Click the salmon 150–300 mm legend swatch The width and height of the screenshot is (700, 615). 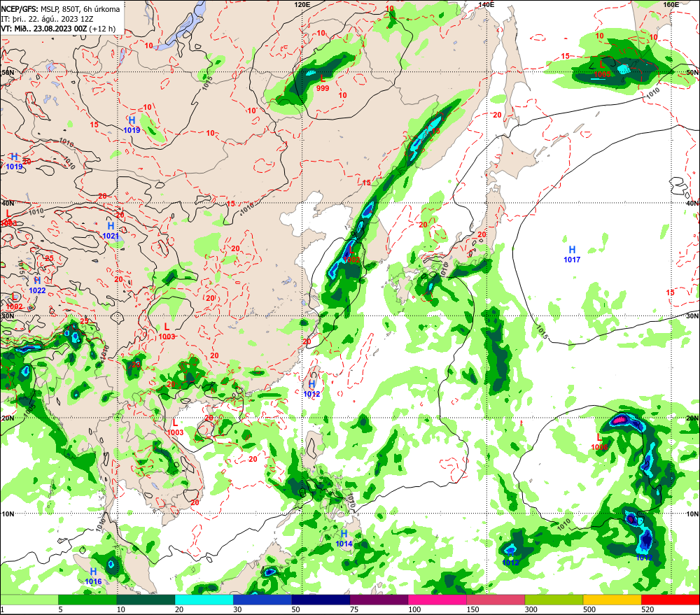[x=496, y=600]
